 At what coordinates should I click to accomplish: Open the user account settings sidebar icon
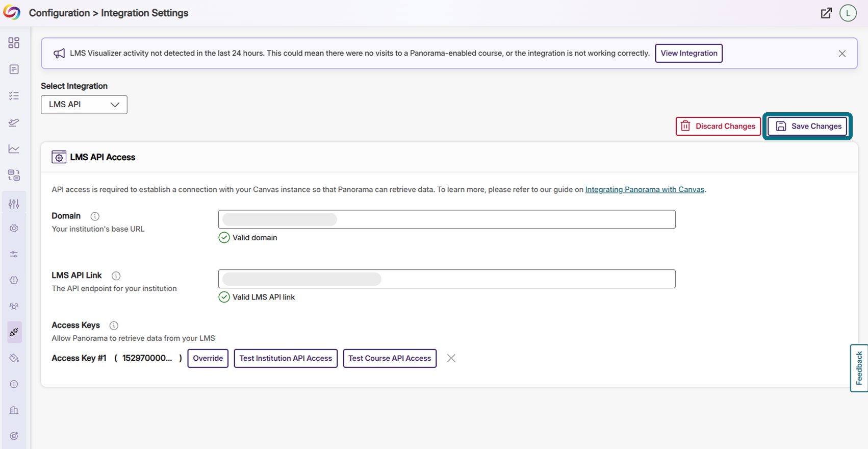click(x=14, y=436)
